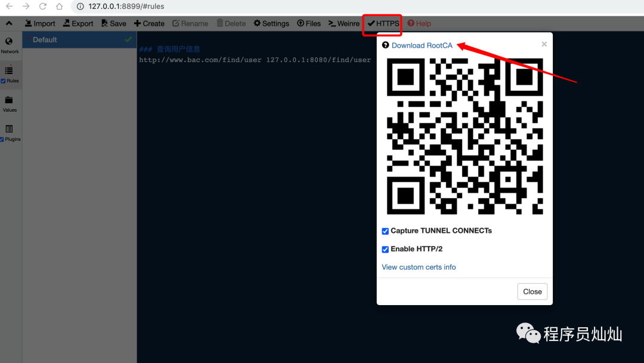View site info icon in address bar

80,6
